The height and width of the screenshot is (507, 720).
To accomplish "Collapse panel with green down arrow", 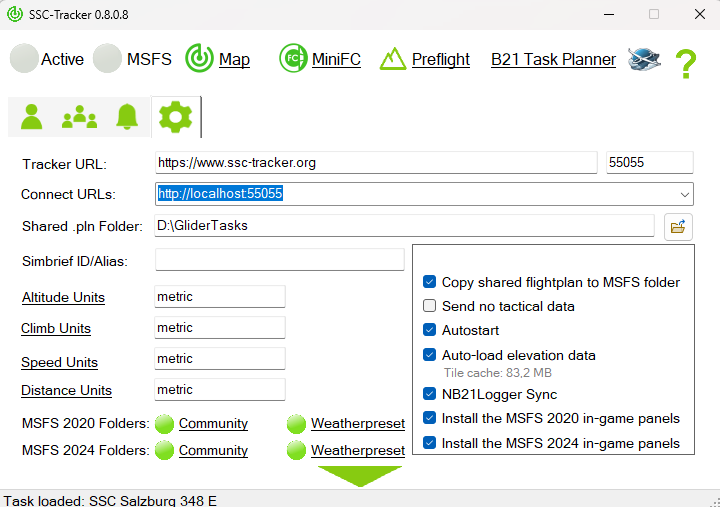I will 360,476.
